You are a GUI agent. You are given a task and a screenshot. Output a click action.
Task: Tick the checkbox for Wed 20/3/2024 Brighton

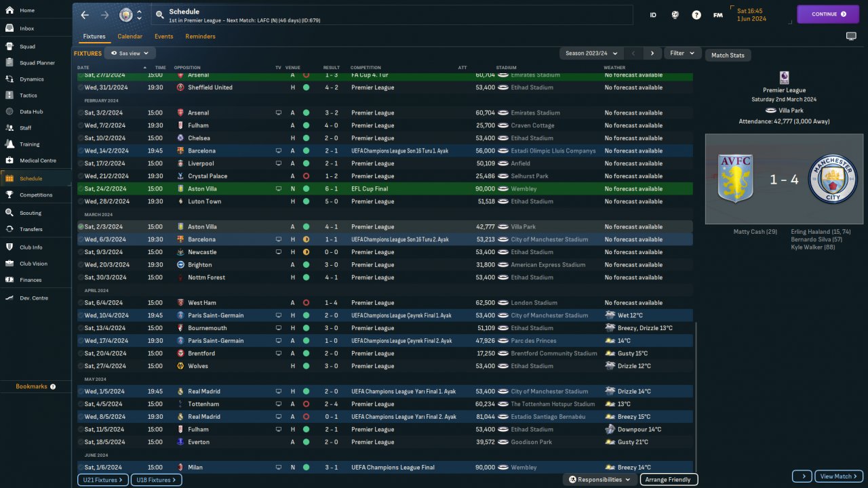(81, 265)
